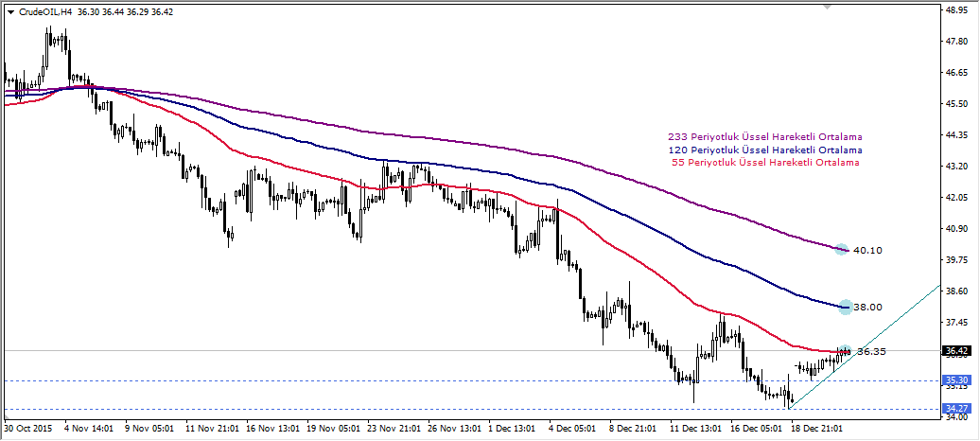Click the 36.35 text label
Viewport: 980px width, 441px height.
(x=871, y=352)
